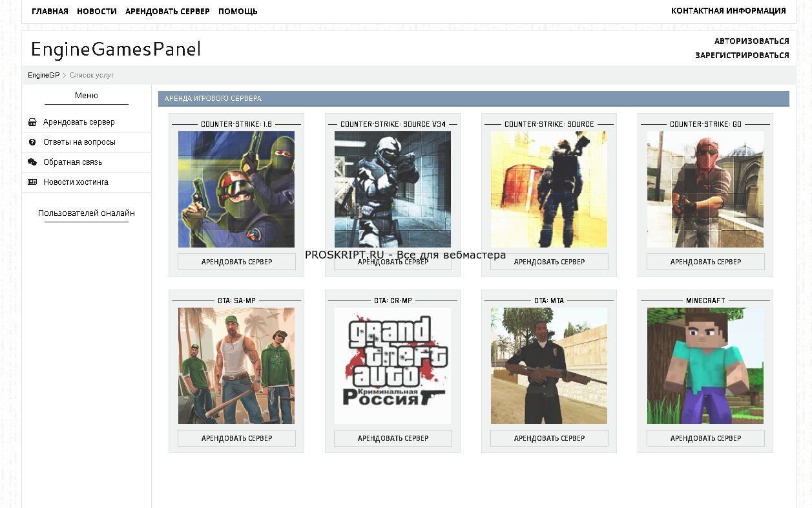The height and width of the screenshot is (508, 812).
Task: Click the chat bubbles icon beside Обратная связь
Action: point(32,162)
